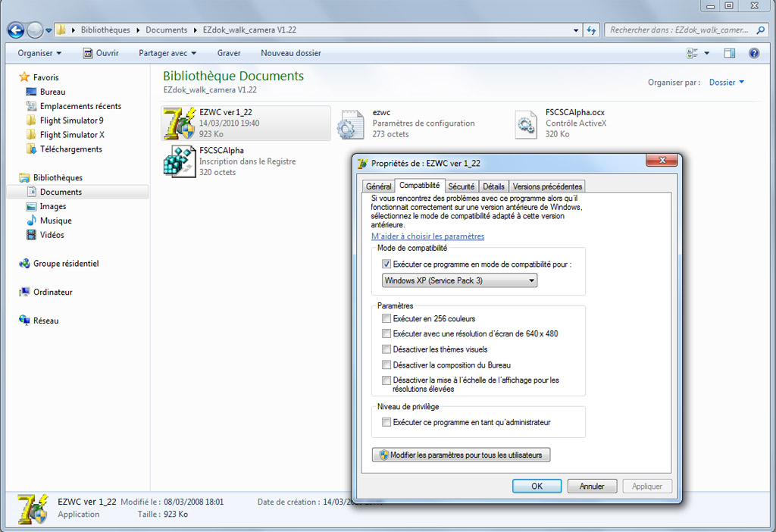The width and height of the screenshot is (776, 532).
Task: Open the recent pages arrow beside navigation buttons
Action: 48,30
